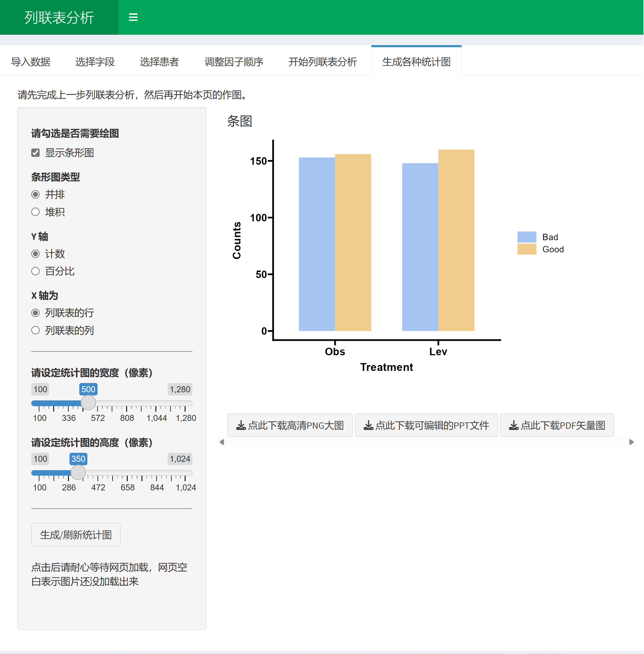Open the 选择字段 tab
Image resolution: width=644 pixels, height=654 pixels.
[x=95, y=62]
